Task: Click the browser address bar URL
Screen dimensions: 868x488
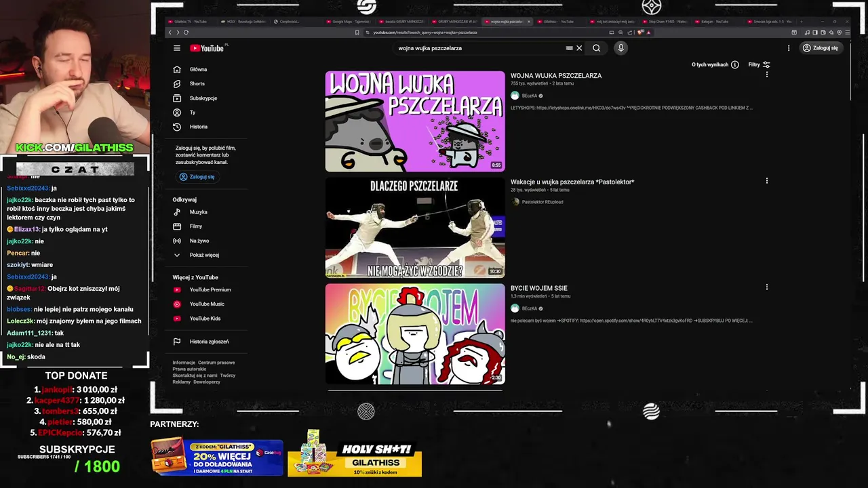Action: pyautogui.click(x=425, y=33)
